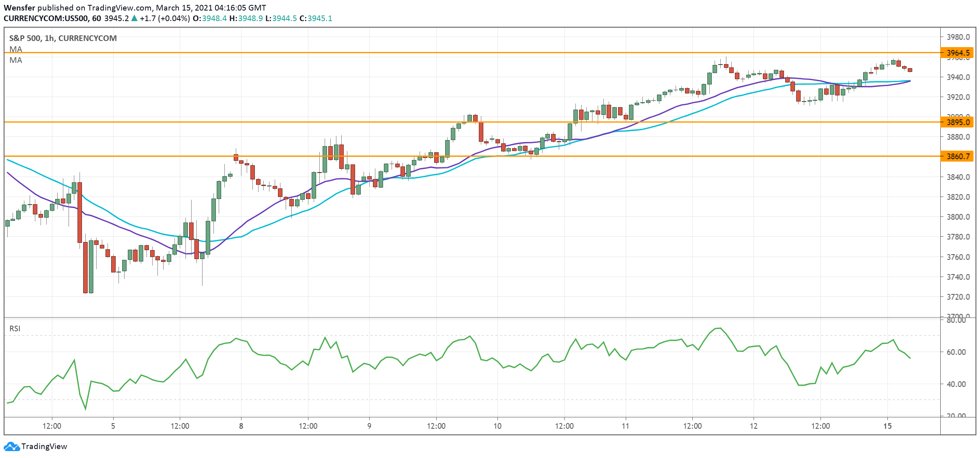Click the green up-arrow price change triangle

tap(134, 18)
